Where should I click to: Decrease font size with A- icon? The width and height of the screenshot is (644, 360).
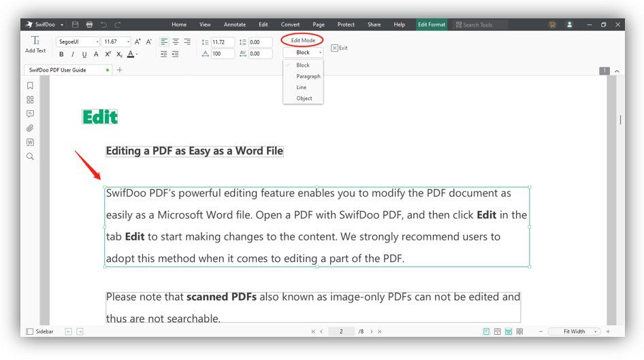[x=148, y=42]
